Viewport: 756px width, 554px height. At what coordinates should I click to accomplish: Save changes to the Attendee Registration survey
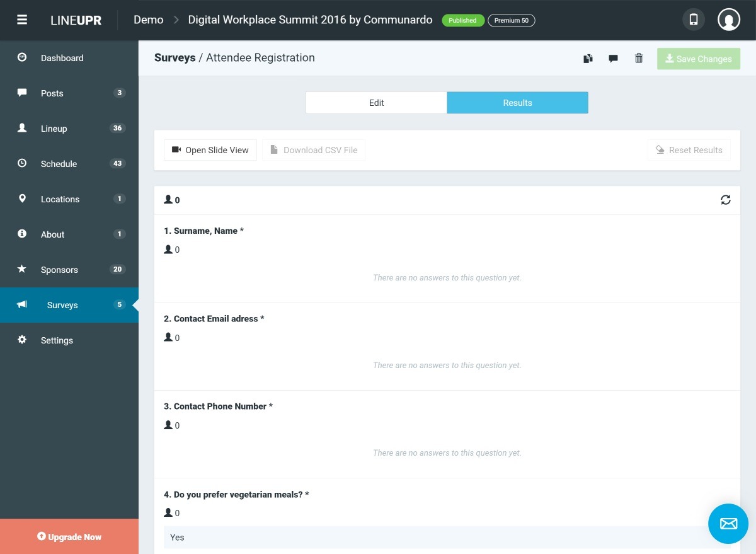tap(699, 59)
